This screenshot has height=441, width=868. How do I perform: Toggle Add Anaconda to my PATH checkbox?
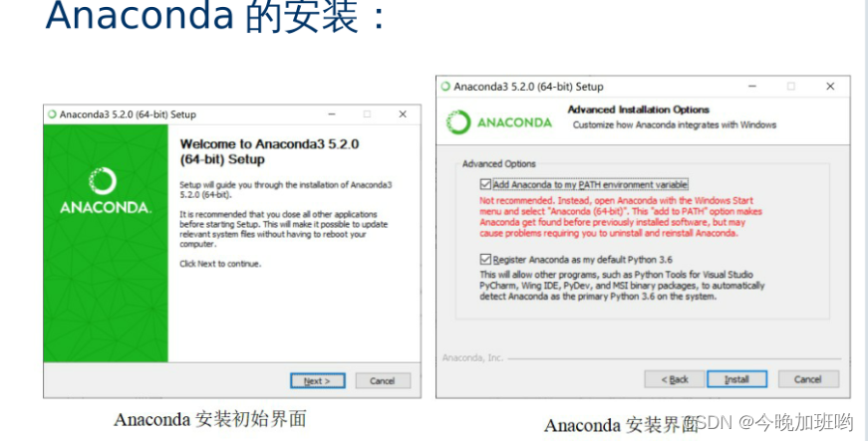pos(485,184)
